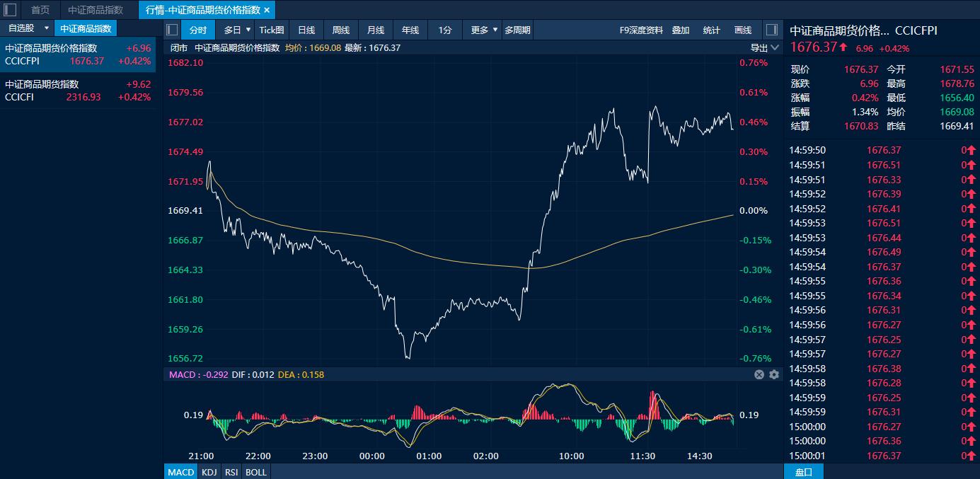
Task: Show the 分时 intraday chart
Action: (x=198, y=30)
